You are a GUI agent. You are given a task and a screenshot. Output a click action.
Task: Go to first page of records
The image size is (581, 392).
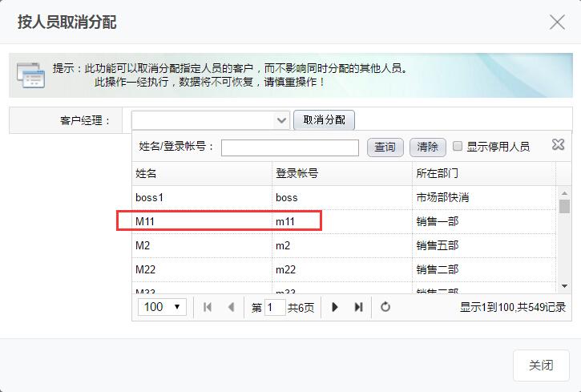(x=208, y=307)
